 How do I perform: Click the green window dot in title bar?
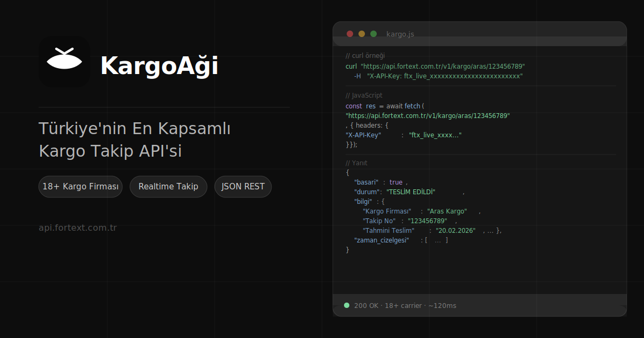tap(374, 34)
